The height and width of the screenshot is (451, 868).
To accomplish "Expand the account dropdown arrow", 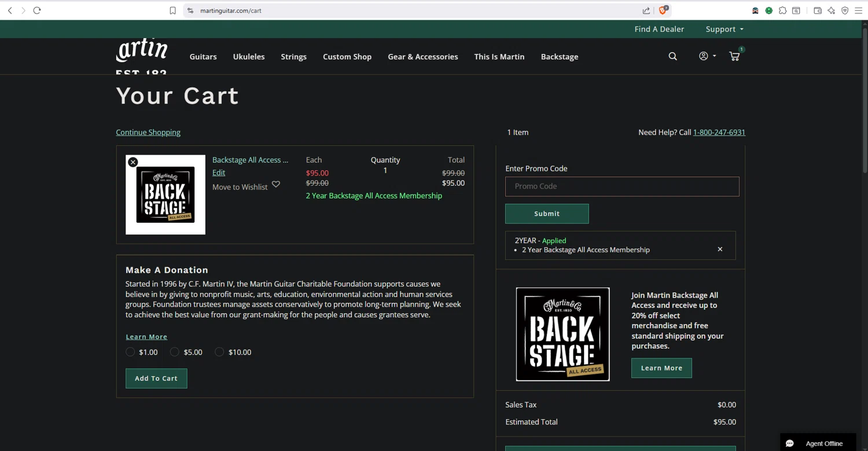I will [715, 56].
